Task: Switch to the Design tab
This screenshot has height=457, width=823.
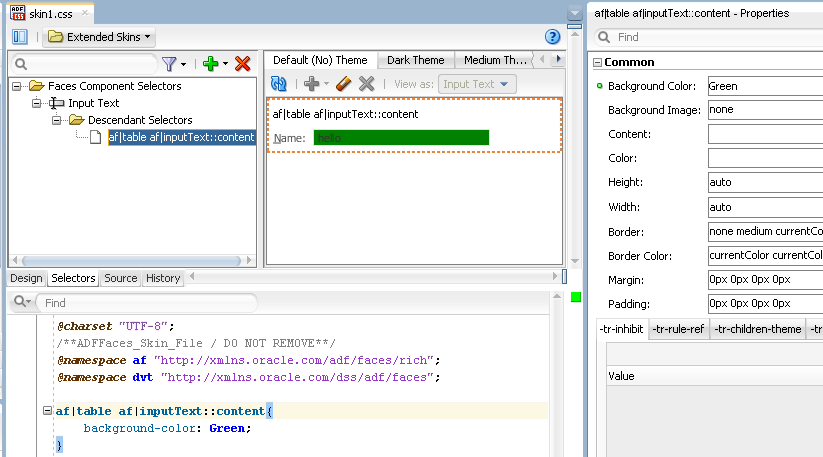Action: (x=26, y=278)
